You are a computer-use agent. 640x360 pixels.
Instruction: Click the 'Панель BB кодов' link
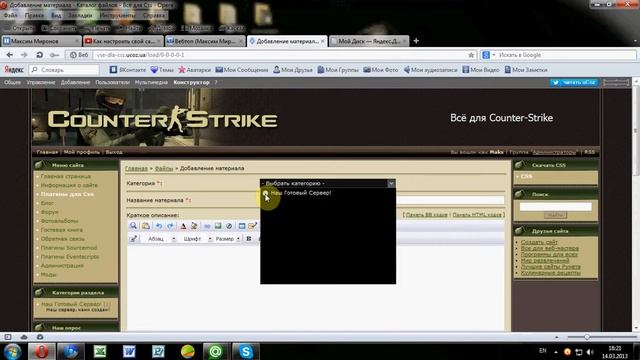pyautogui.click(x=427, y=214)
